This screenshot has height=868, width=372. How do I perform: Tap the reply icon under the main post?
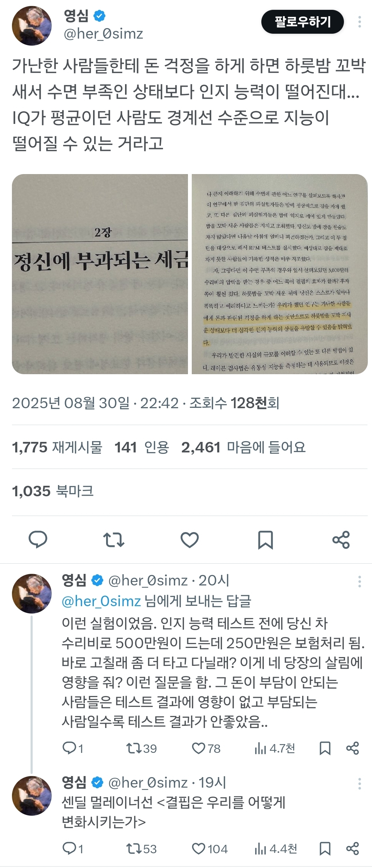point(38,539)
